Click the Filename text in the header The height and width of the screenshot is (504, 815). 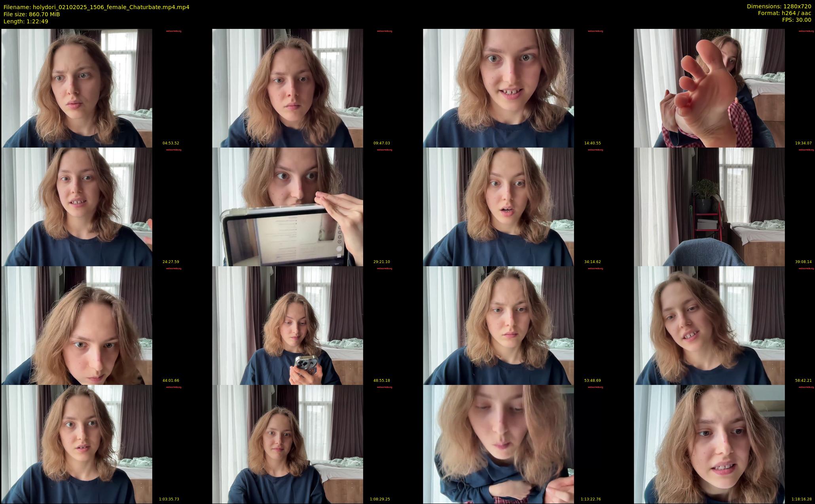96,7
